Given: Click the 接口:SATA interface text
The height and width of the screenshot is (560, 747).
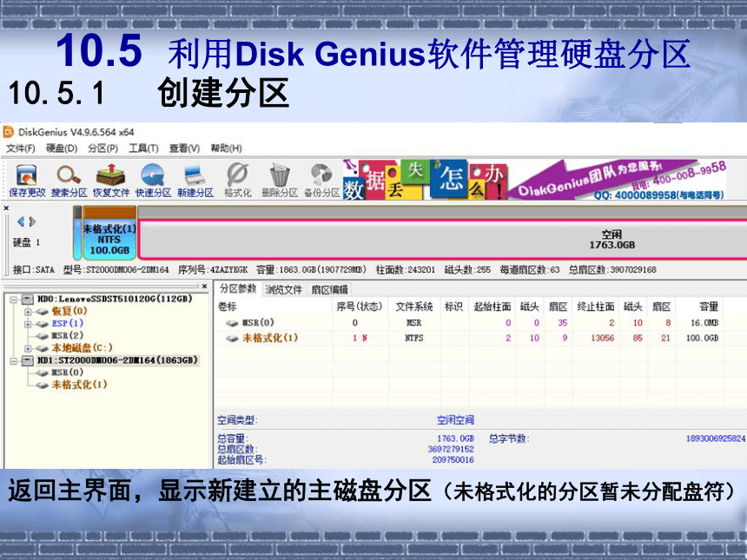Looking at the screenshot, I should (33, 270).
